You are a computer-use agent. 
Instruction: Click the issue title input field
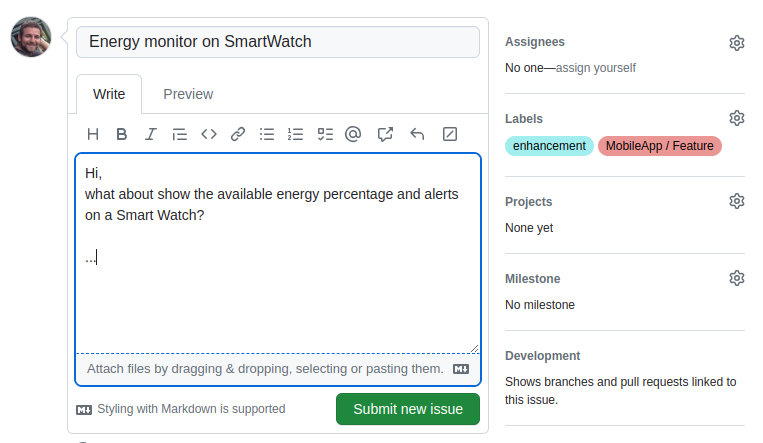point(278,42)
